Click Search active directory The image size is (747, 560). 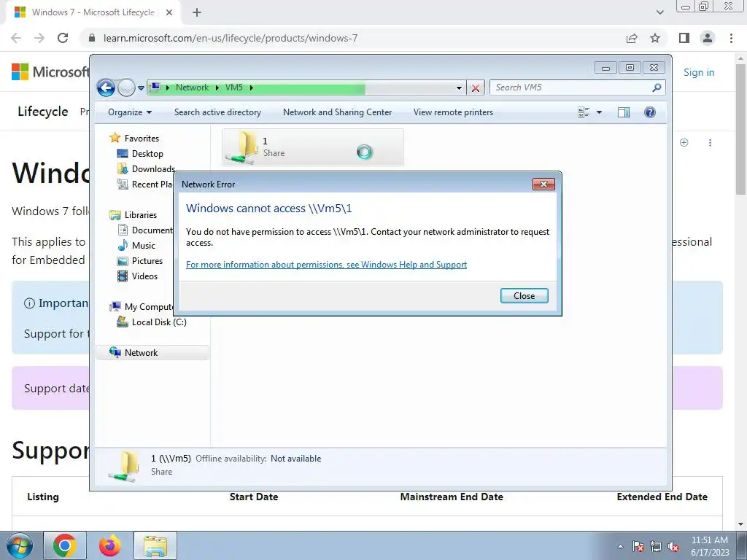click(217, 112)
